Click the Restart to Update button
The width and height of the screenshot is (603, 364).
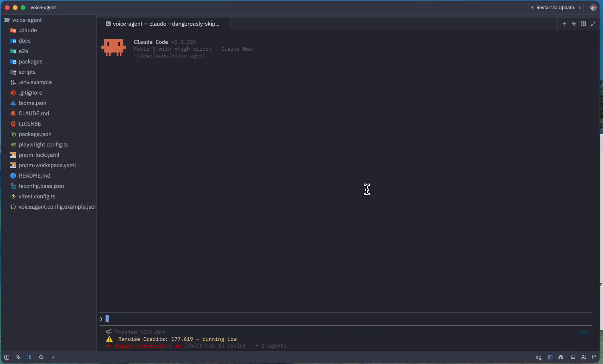tap(552, 8)
